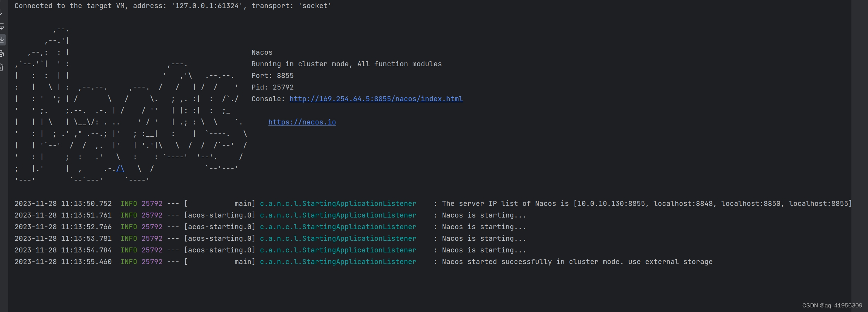
Task: Click timestamp '2023-11-28 11:13:53.781'
Action: coord(63,239)
